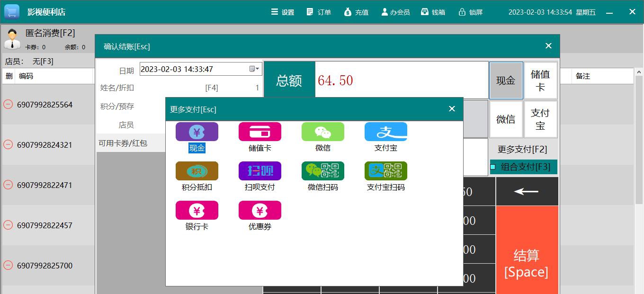Choose the 银行卡 bank card icon

(x=197, y=210)
